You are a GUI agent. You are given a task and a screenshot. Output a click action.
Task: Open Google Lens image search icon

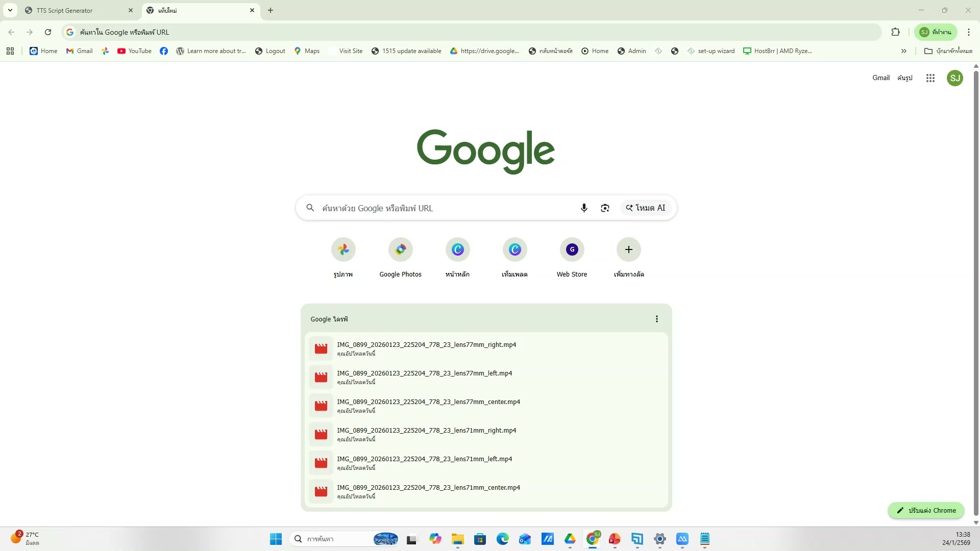(605, 208)
